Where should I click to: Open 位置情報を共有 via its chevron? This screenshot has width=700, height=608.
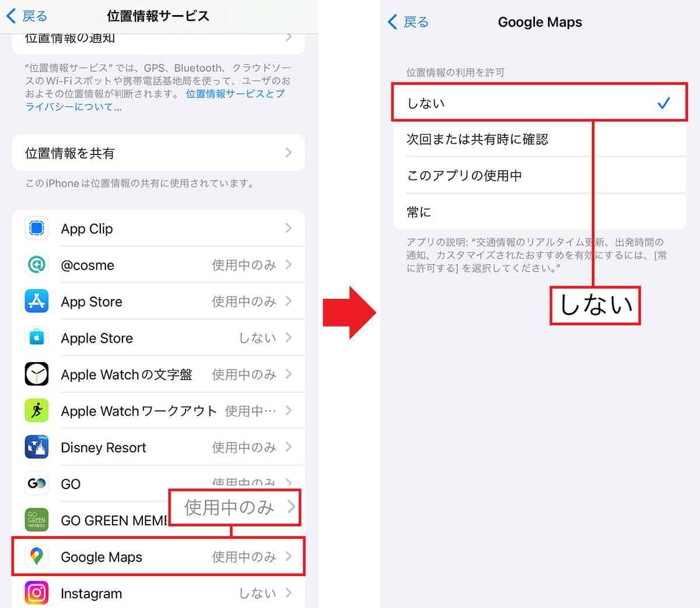pos(289,153)
